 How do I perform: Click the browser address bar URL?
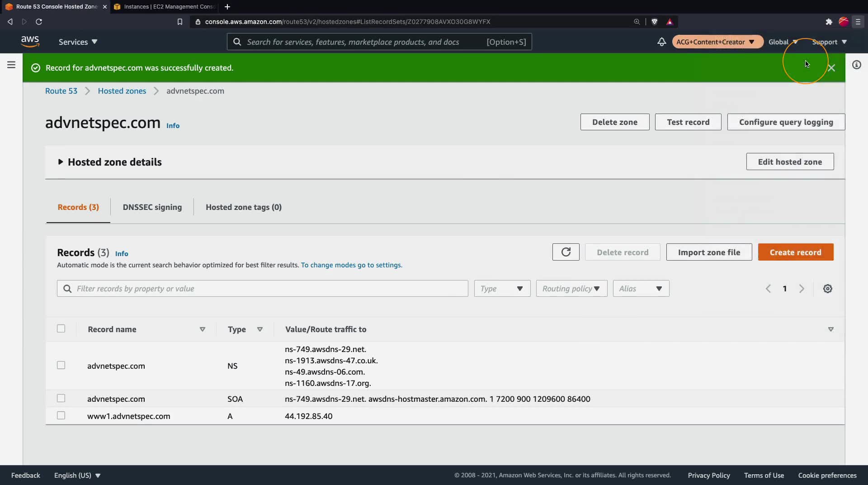pyautogui.click(x=348, y=22)
